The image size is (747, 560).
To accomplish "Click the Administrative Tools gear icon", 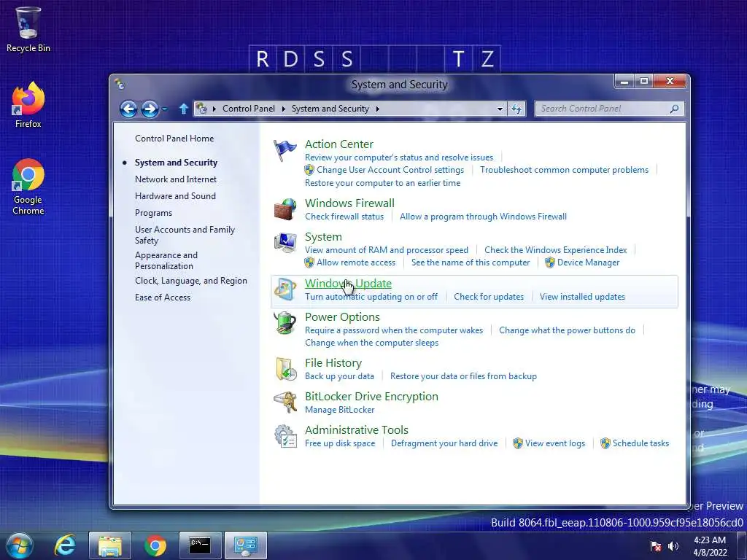I will pos(285,436).
